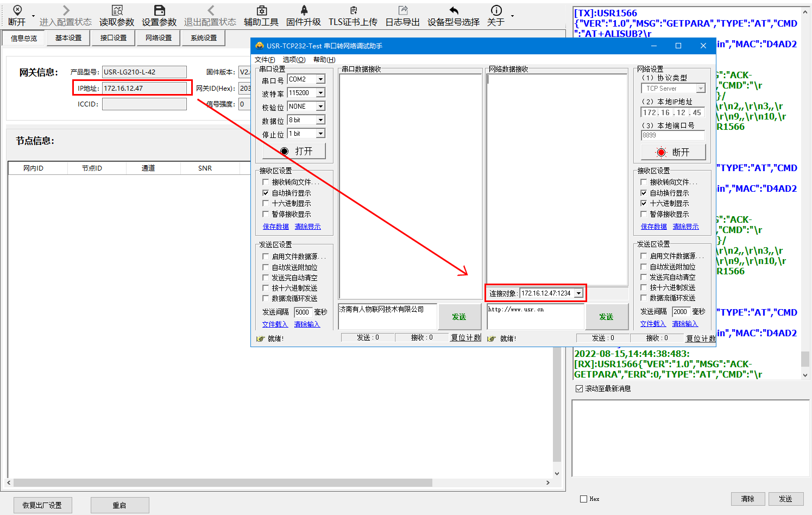Switch to the 网络设置 tab
This screenshot has height=515, width=812.
coord(159,38)
